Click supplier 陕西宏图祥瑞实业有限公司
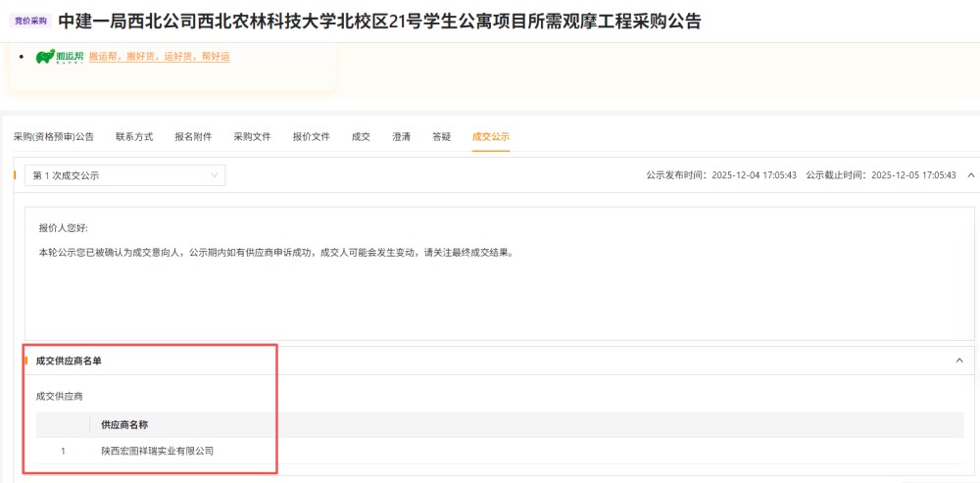This screenshot has width=980, height=483. (x=158, y=451)
